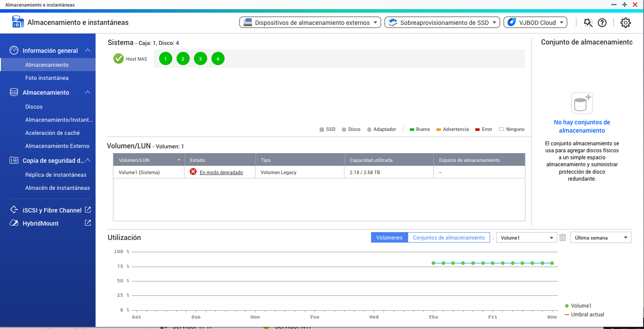
Task: Open the Última semana time range dropdown
Action: pyautogui.click(x=600, y=238)
